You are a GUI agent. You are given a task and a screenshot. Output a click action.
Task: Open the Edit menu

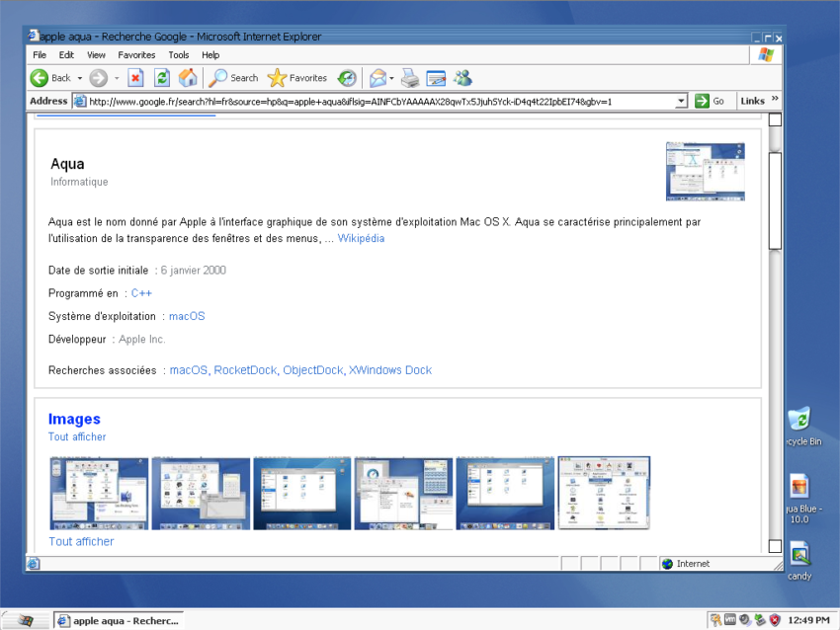(x=66, y=54)
